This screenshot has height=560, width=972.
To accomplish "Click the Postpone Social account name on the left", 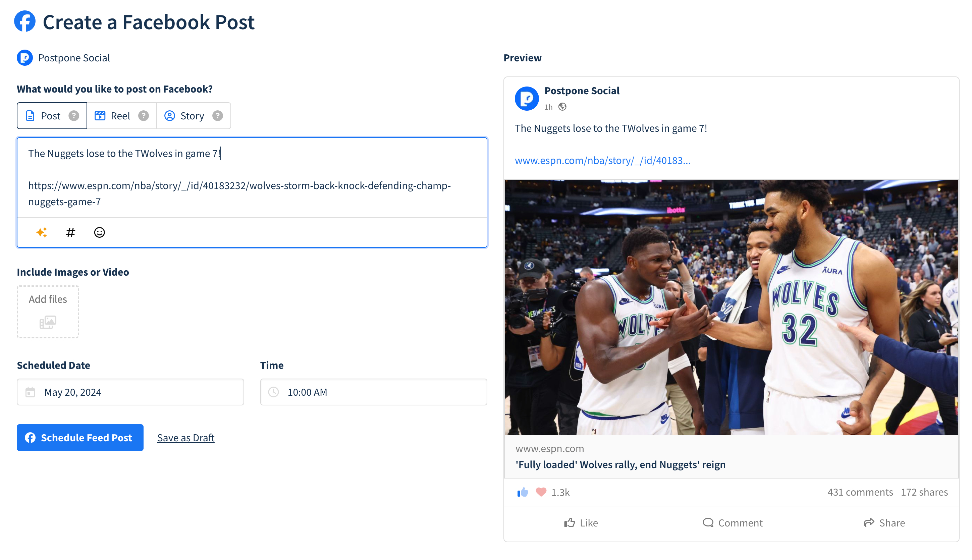I will coord(74,58).
